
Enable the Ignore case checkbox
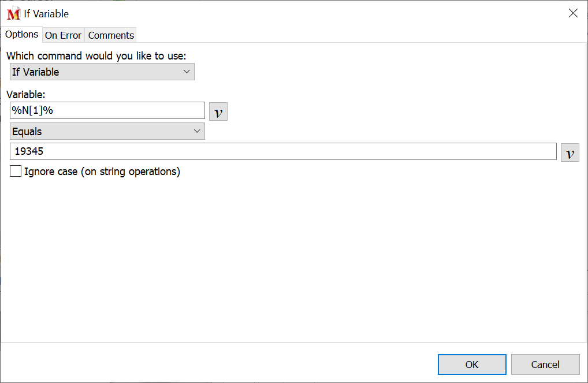tap(16, 172)
